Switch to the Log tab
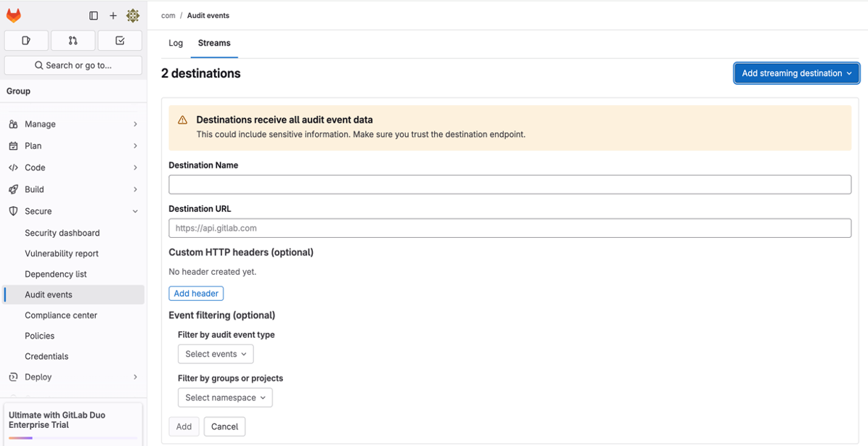868x446 pixels. point(176,44)
